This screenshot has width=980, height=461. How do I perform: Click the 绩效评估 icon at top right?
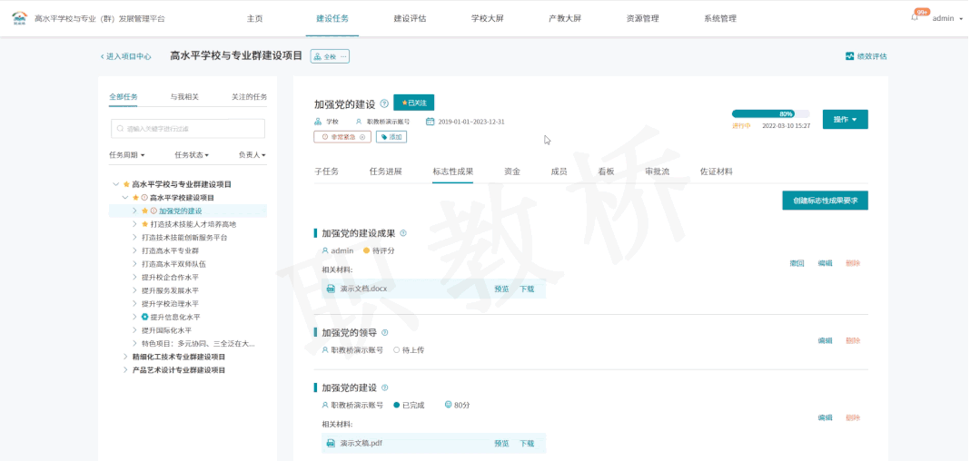pos(849,56)
